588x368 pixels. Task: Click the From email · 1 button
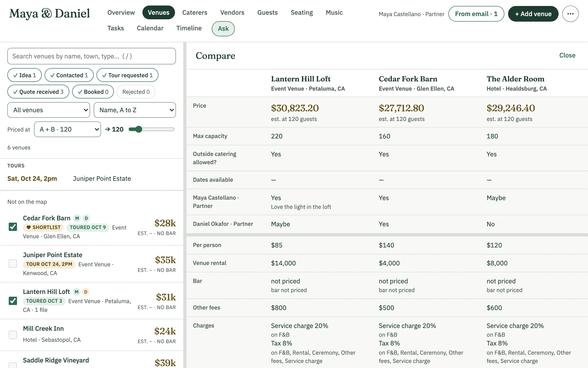(x=476, y=14)
